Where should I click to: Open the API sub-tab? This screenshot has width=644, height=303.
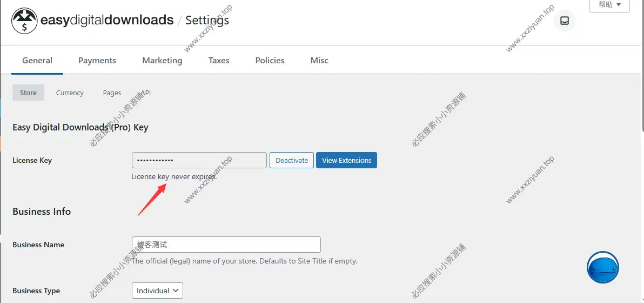coord(145,93)
